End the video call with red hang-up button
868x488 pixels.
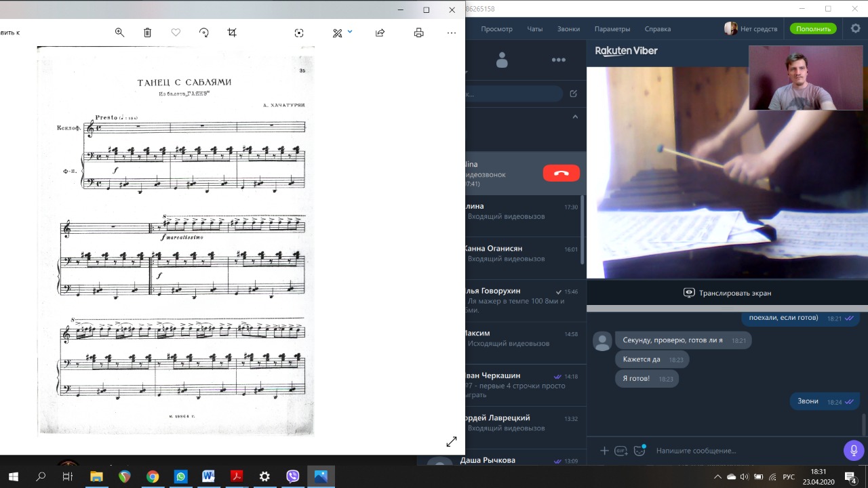561,173
